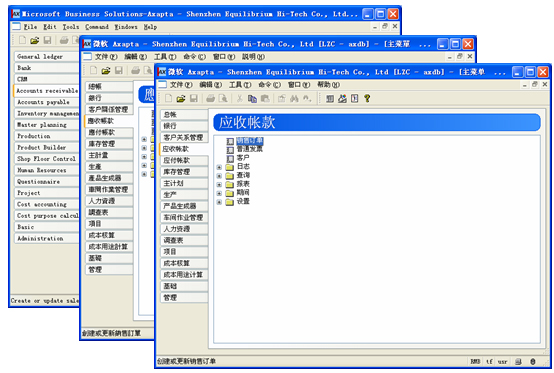Screen dimensions: 554x373
Task: Open 文件 menu in front window
Action: [181, 85]
